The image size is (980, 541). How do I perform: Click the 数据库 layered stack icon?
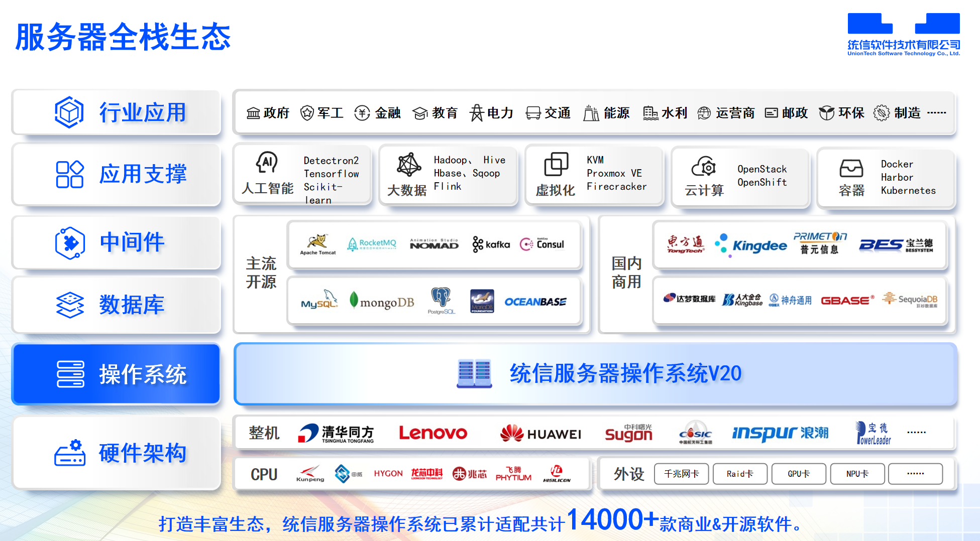(x=70, y=305)
